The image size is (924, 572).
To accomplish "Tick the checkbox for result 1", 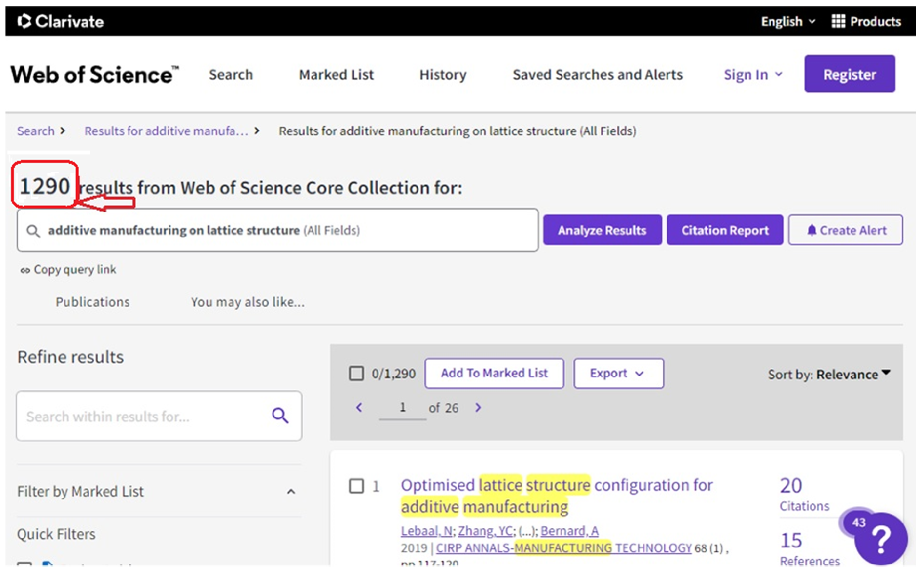I will [356, 486].
